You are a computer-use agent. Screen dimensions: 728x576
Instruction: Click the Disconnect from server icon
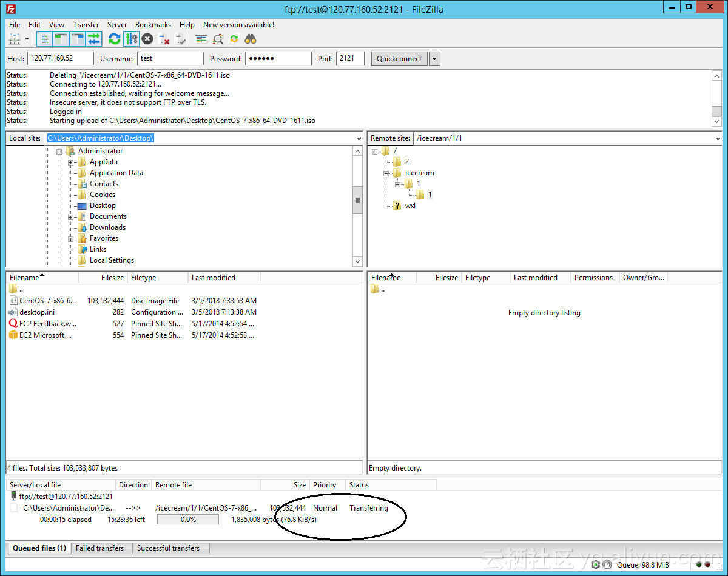click(164, 39)
